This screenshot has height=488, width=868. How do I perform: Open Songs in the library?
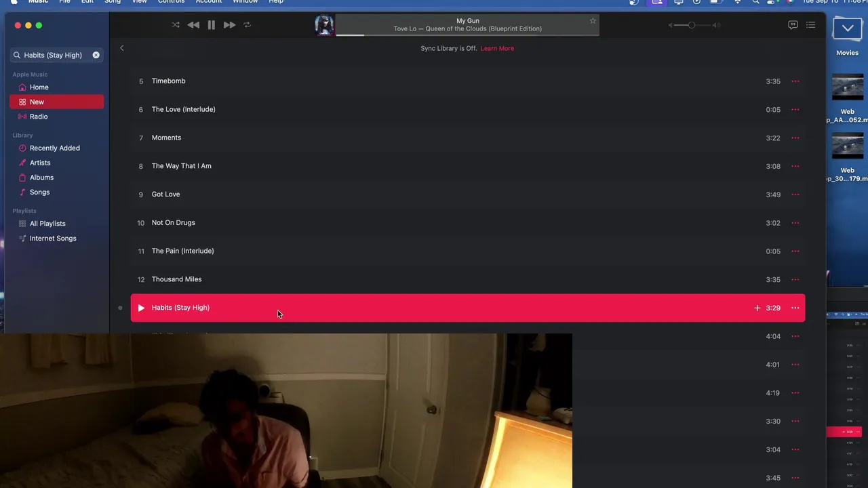[x=57, y=192]
